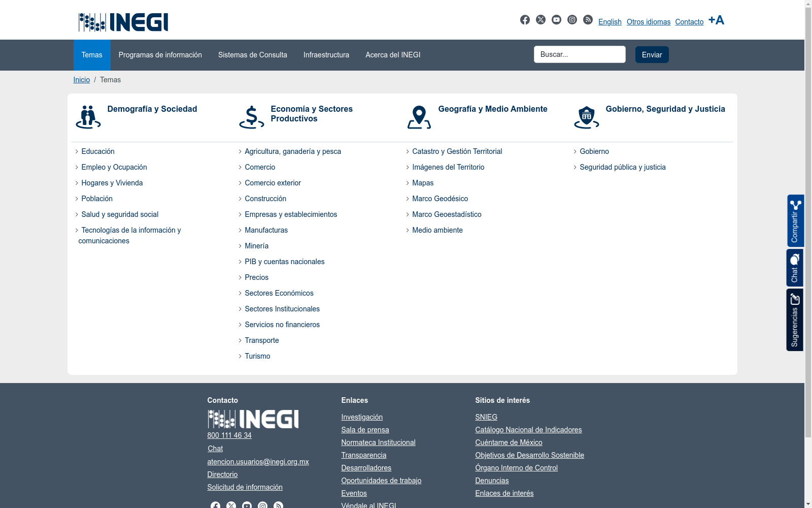Click the Demografía y Sociedad people icon
This screenshot has height=508, width=812.
click(x=88, y=117)
